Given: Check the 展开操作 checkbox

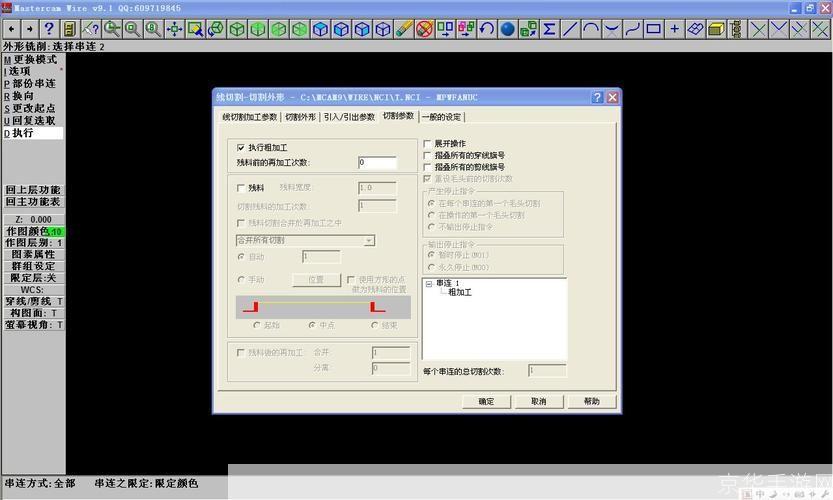Looking at the screenshot, I should [427, 143].
